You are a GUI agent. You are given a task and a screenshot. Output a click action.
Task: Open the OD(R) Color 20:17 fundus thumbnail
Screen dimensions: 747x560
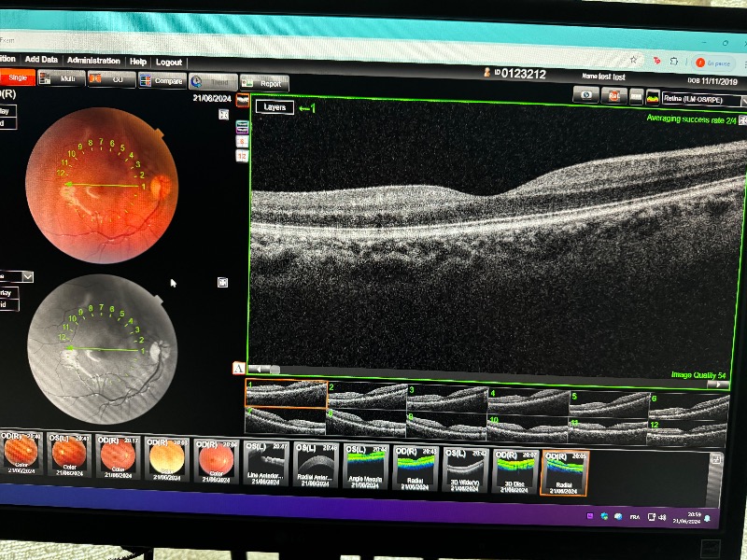[x=118, y=456]
